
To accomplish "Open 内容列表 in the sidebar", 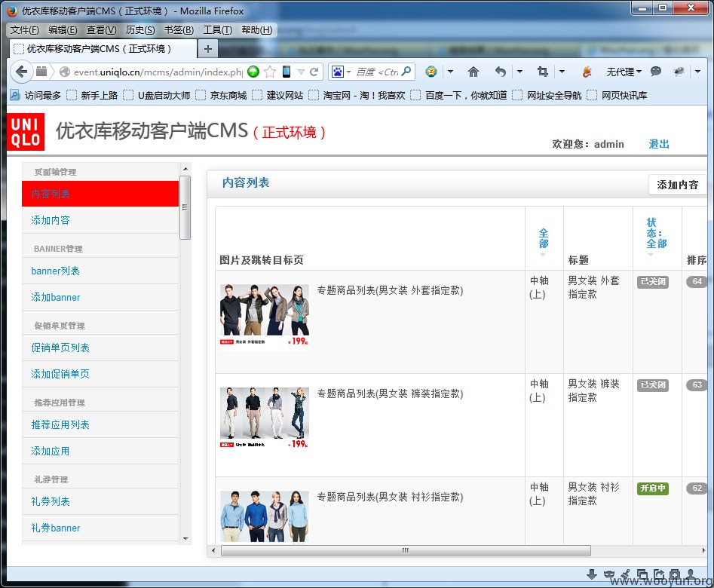I will (x=100, y=194).
